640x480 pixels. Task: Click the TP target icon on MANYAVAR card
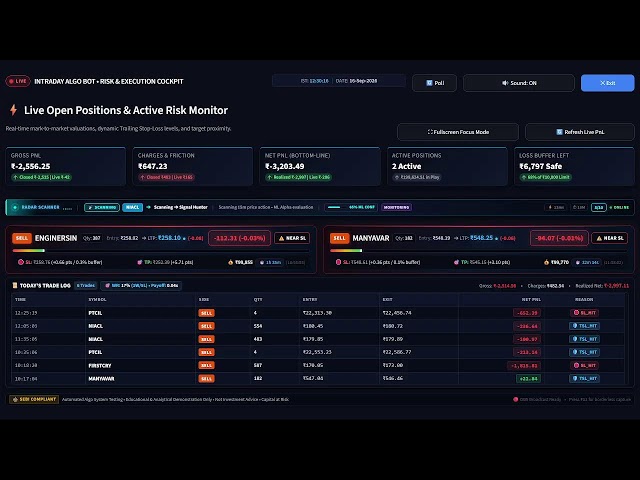(x=456, y=262)
